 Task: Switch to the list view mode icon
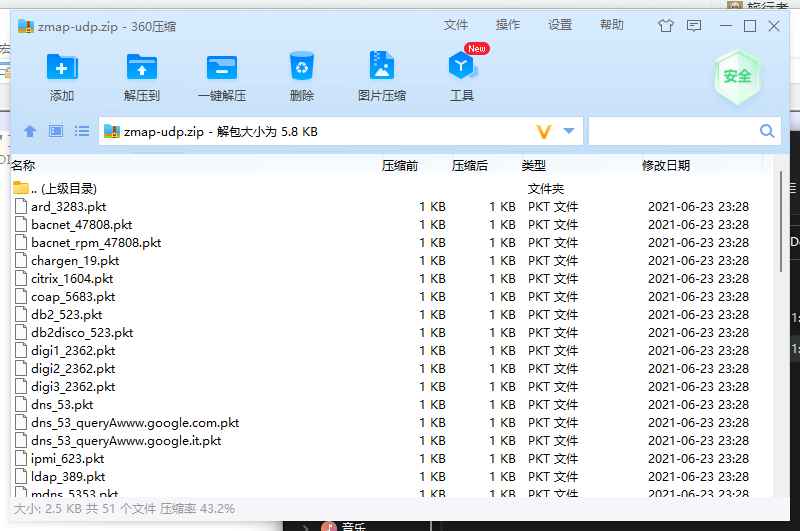(82, 131)
